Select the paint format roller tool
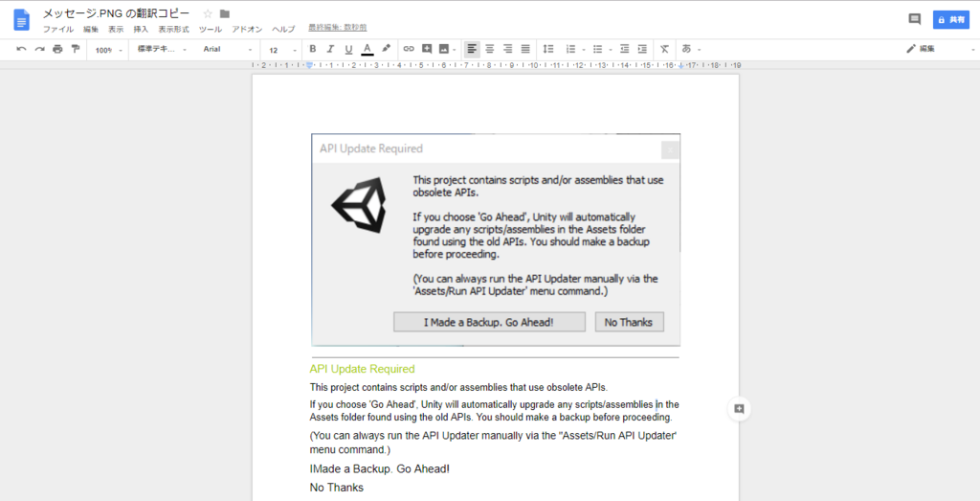980x501 pixels. pos(76,49)
